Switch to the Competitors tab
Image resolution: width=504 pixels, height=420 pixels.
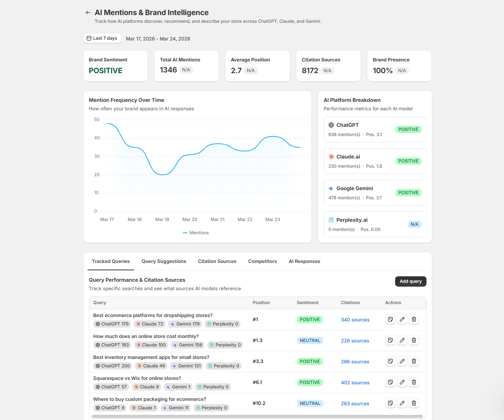[x=262, y=261]
